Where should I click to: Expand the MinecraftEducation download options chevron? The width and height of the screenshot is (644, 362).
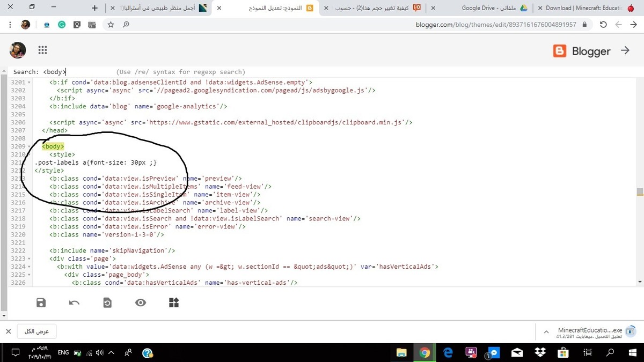tap(546, 331)
